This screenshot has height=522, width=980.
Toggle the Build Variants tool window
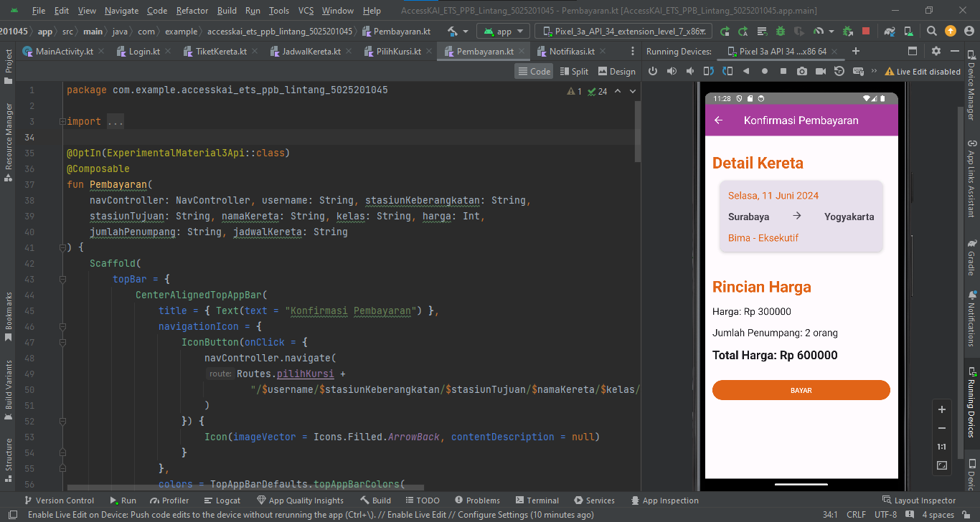[x=8, y=389]
